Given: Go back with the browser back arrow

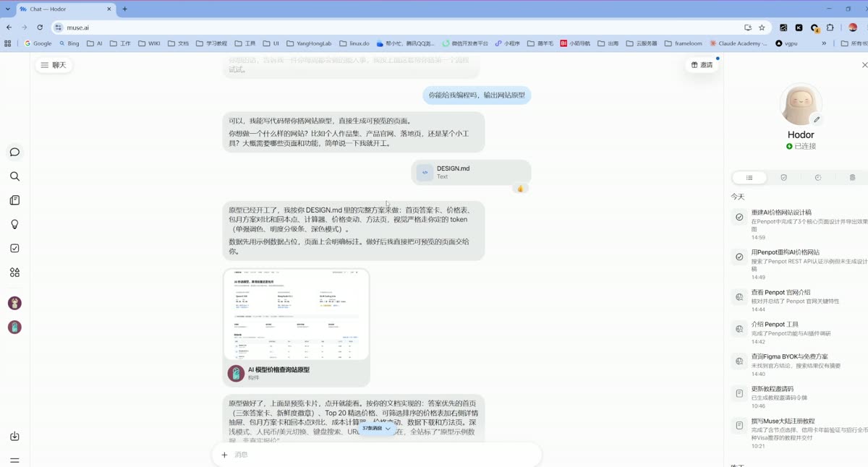Looking at the screenshot, I should click(9, 27).
